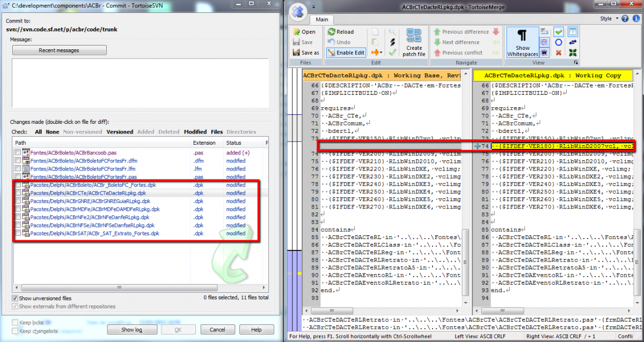Click the ACBrBancoob.pas file type icon
Image resolution: width=644 pixels, height=342 pixels.
26,153
